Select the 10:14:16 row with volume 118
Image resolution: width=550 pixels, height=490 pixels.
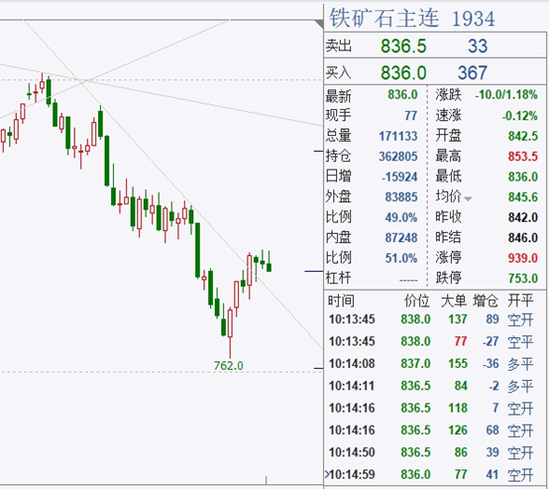click(435, 408)
